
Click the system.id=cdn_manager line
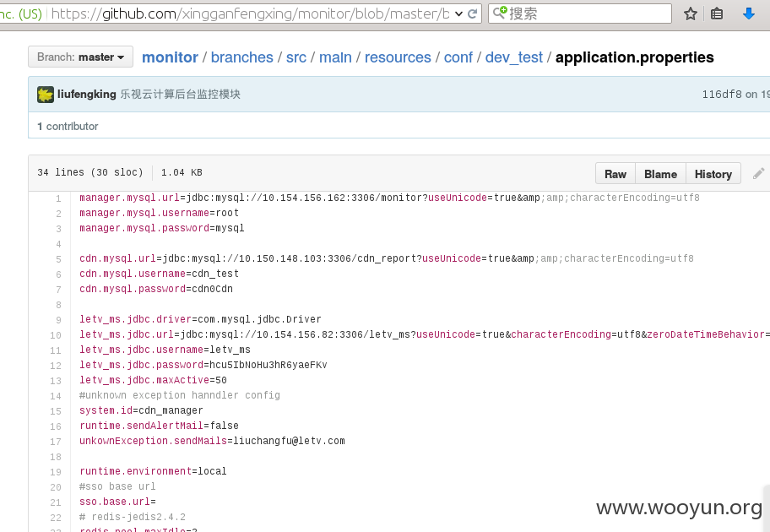point(141,410)
